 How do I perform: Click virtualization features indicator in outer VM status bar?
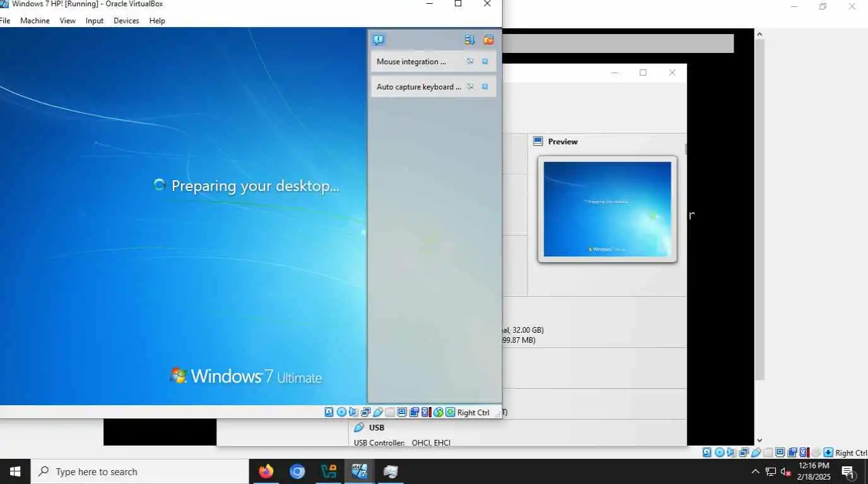pyautogui.click(x=804, y=452)
